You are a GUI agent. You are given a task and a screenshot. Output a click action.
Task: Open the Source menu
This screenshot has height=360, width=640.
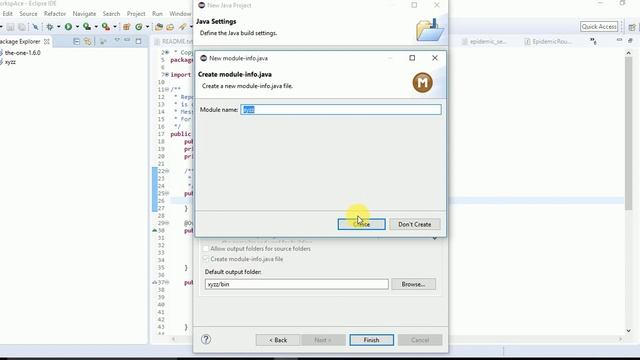click(28, 13)
